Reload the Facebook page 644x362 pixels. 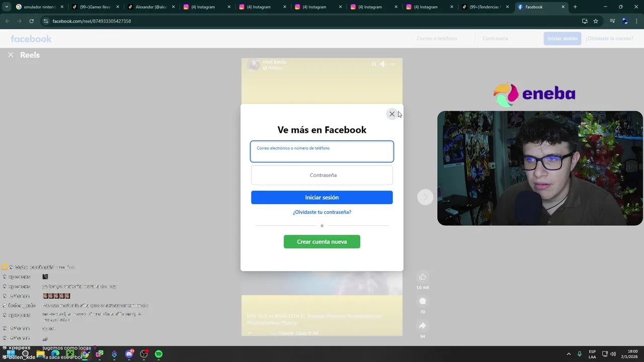pos(31,21)
